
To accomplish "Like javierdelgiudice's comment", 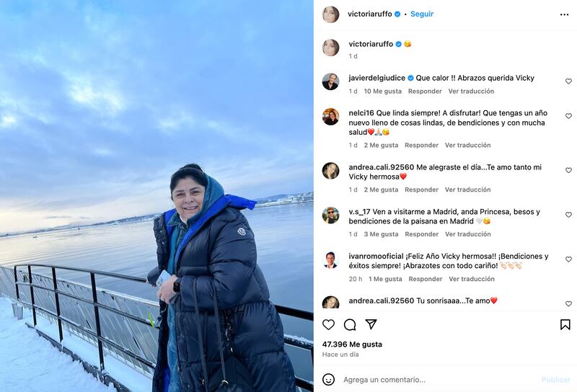I will [x=568, y=81].
